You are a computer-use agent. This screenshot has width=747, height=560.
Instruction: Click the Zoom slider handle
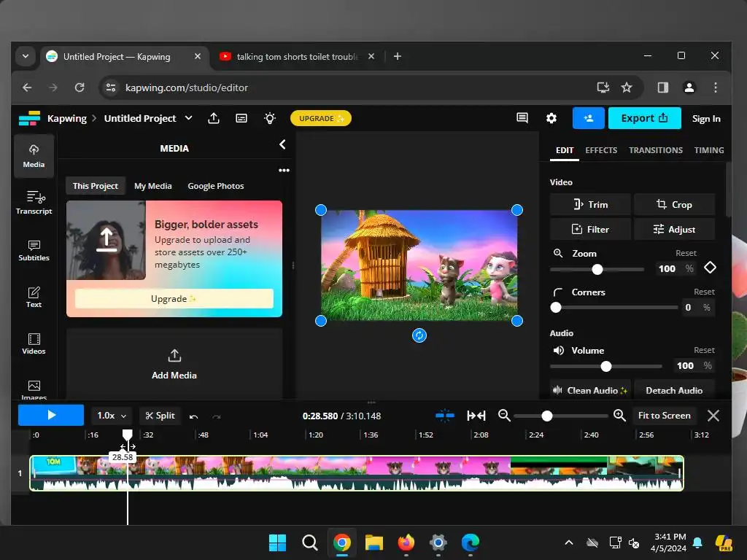(597, 270)
